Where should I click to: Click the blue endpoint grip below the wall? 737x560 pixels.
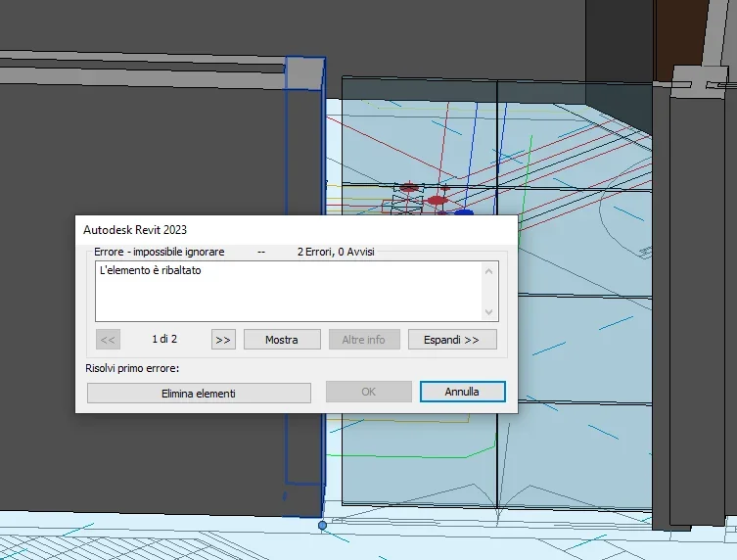pyautogui.click(x=322, y=525)
